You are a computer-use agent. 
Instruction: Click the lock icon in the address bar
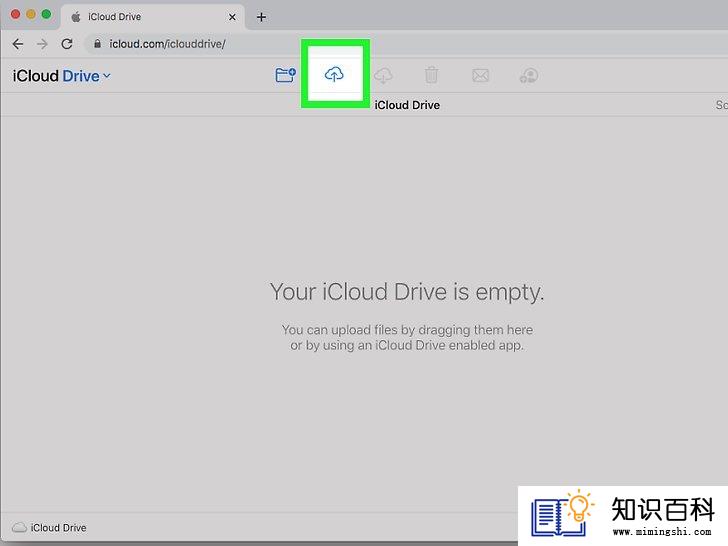click(x=98, y=44)
